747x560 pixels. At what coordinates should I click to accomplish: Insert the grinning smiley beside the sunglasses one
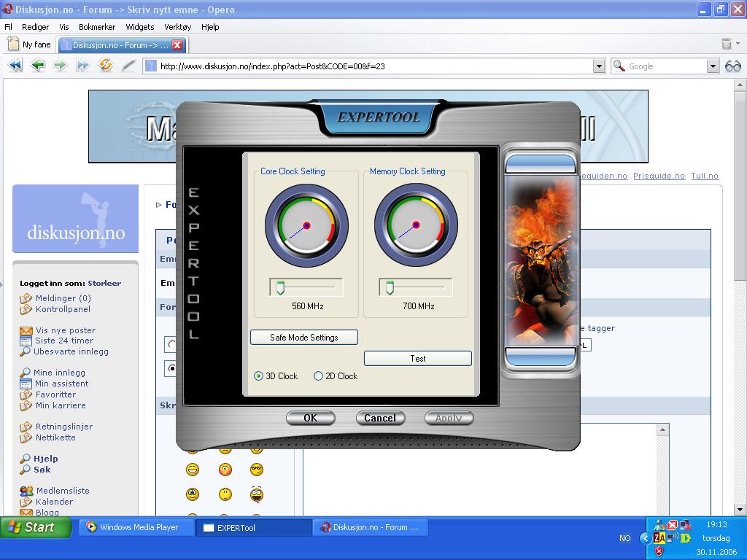tap(193, 470)
